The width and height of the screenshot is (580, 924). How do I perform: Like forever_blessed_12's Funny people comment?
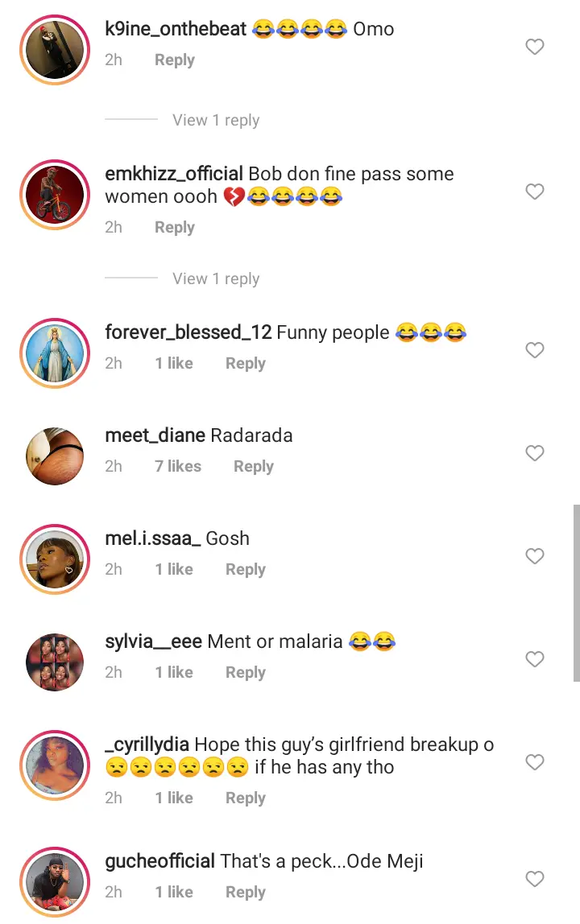tap(535, 350)
